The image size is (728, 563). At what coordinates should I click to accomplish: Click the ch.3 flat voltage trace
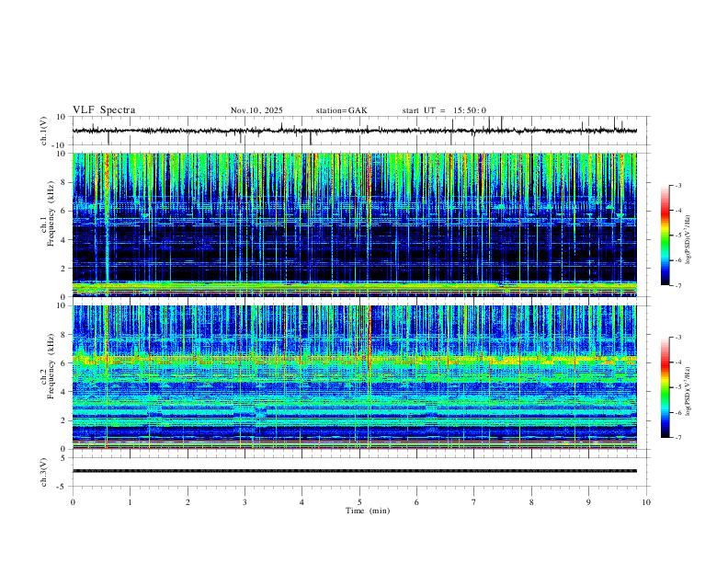point(355,471)
